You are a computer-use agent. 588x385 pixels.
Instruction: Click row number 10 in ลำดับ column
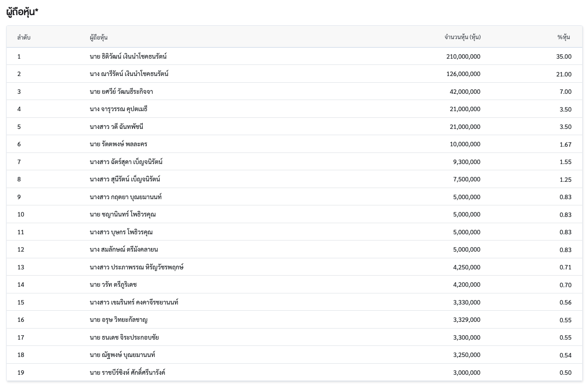(21, 214)
